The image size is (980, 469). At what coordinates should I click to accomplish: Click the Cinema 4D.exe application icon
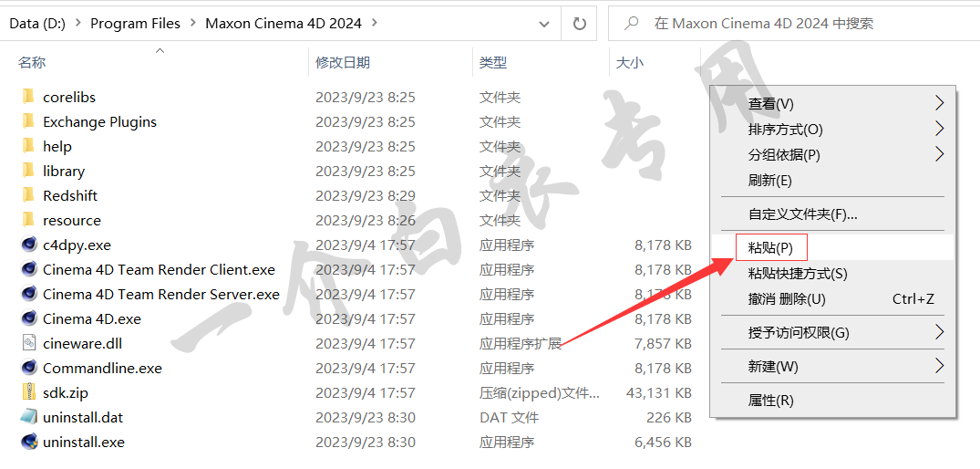(29, 318)
